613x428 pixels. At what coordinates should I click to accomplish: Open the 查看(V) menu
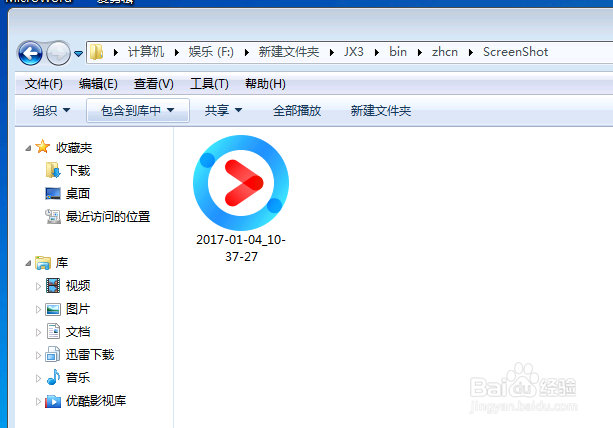click(154, 84)
